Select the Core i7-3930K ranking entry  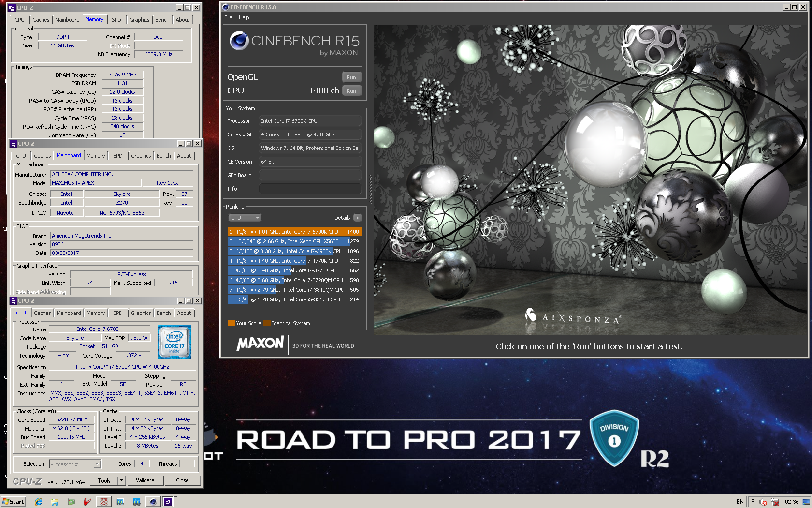click(x=294, y=251)
